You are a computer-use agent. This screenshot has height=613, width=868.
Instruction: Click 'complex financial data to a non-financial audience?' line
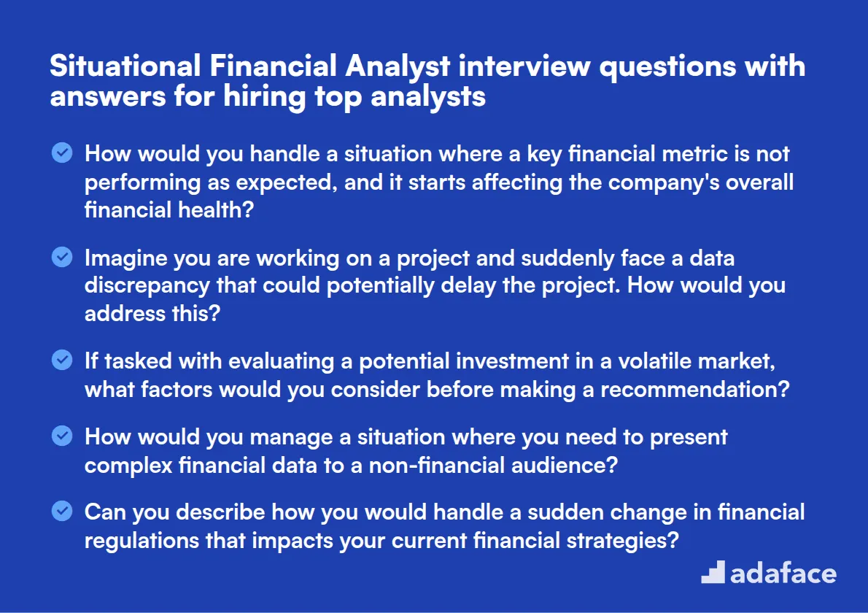351,465
